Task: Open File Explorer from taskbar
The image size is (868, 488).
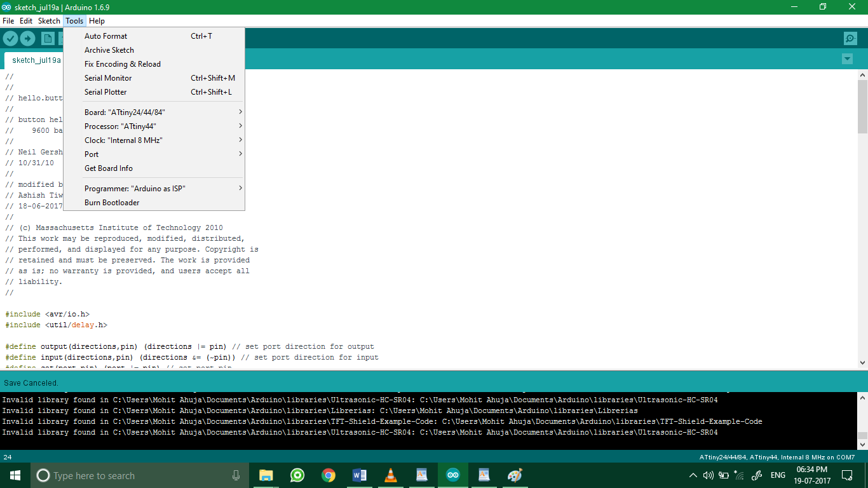Action: click(x=266, y=475)
